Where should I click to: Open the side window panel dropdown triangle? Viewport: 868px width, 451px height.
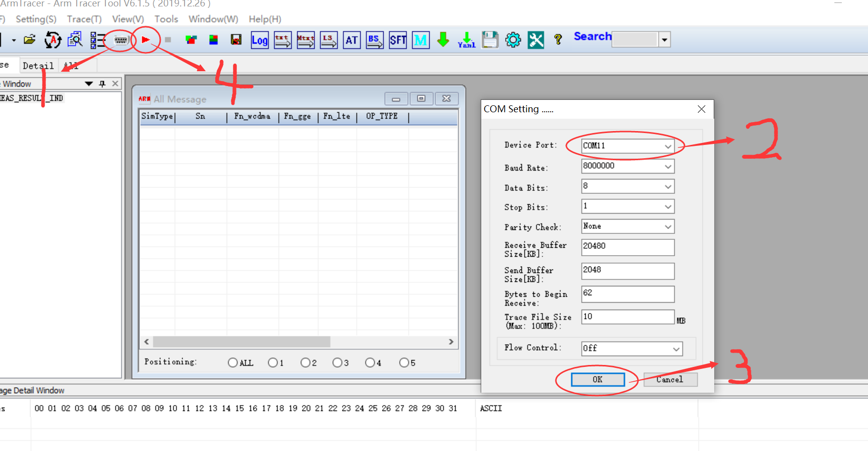pos(89,84)
